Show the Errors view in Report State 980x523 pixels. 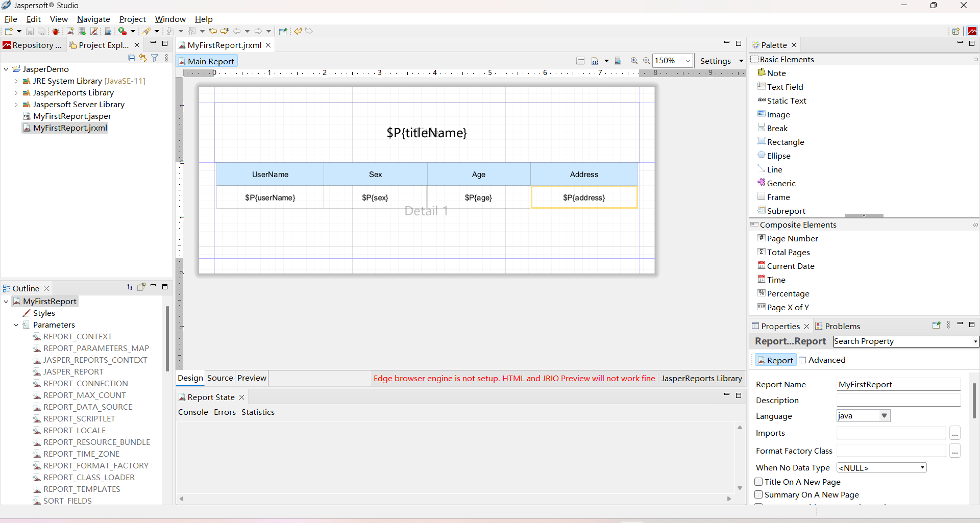[x=225, y=412]
